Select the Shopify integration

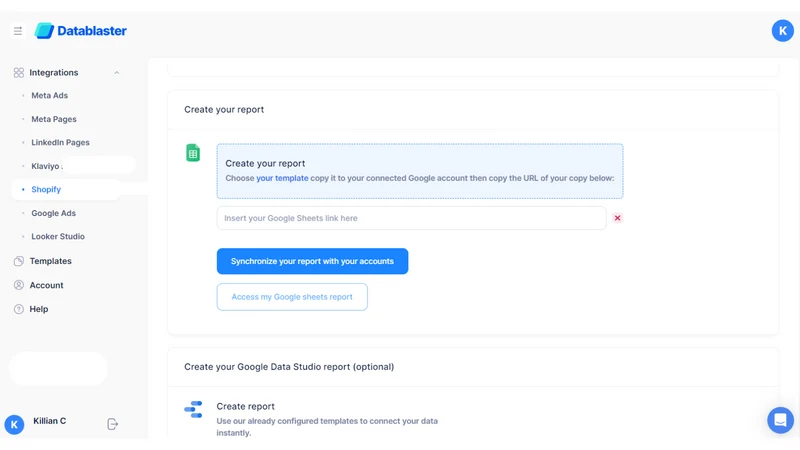[46, 189]
